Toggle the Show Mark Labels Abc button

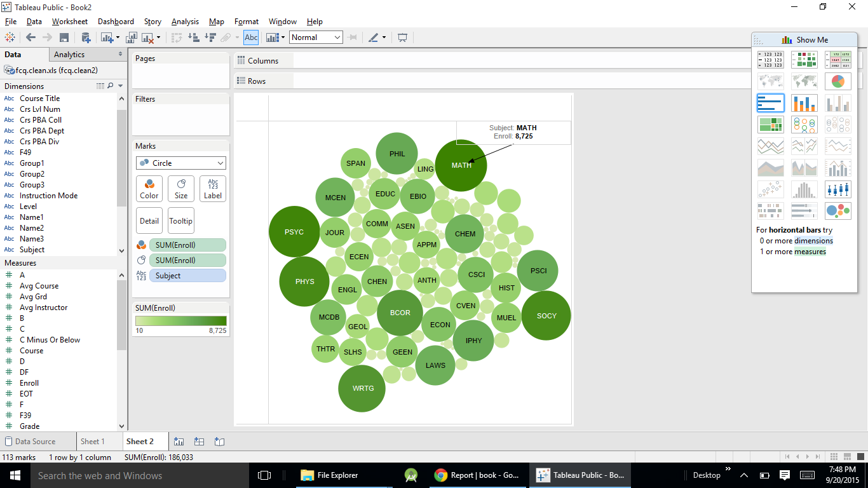tap(251, 37)
